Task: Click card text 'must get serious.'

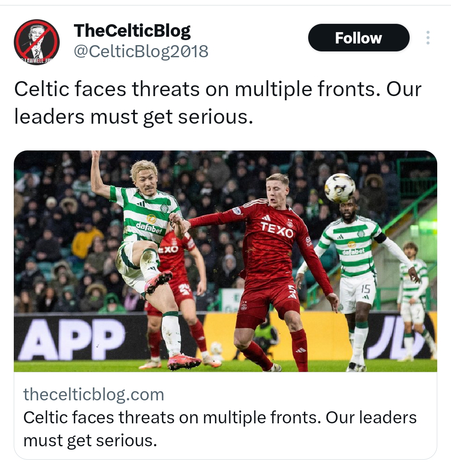Action: 90,440
